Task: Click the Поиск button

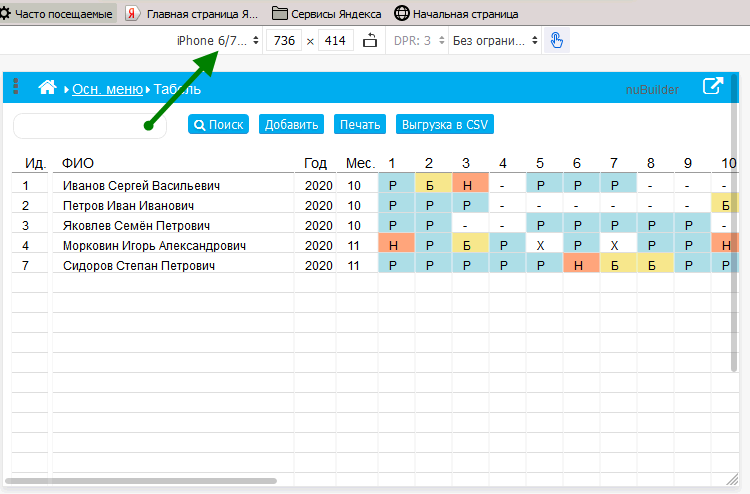Action: point(218,125)
